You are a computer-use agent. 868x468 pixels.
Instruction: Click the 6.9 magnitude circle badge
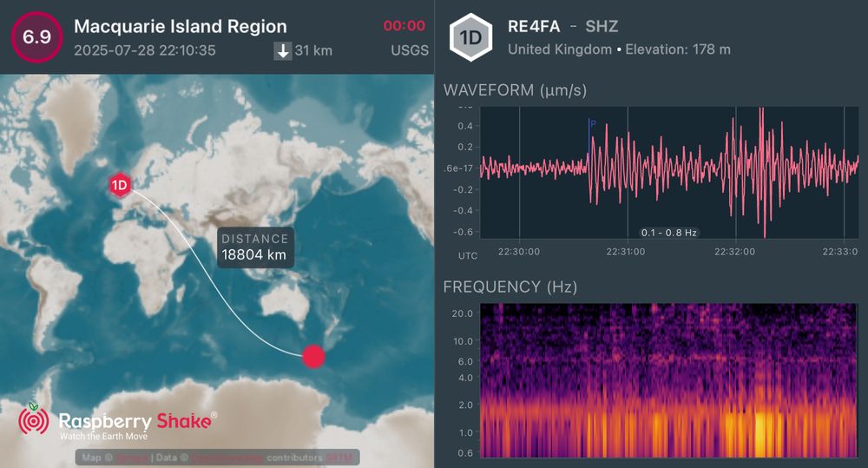tap(36, 37)
